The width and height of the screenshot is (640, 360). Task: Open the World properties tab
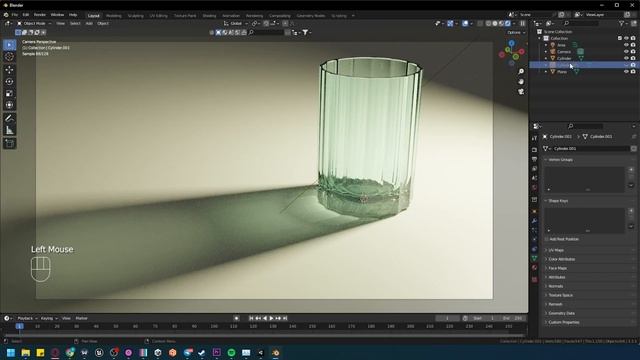(x=534, y=188)
